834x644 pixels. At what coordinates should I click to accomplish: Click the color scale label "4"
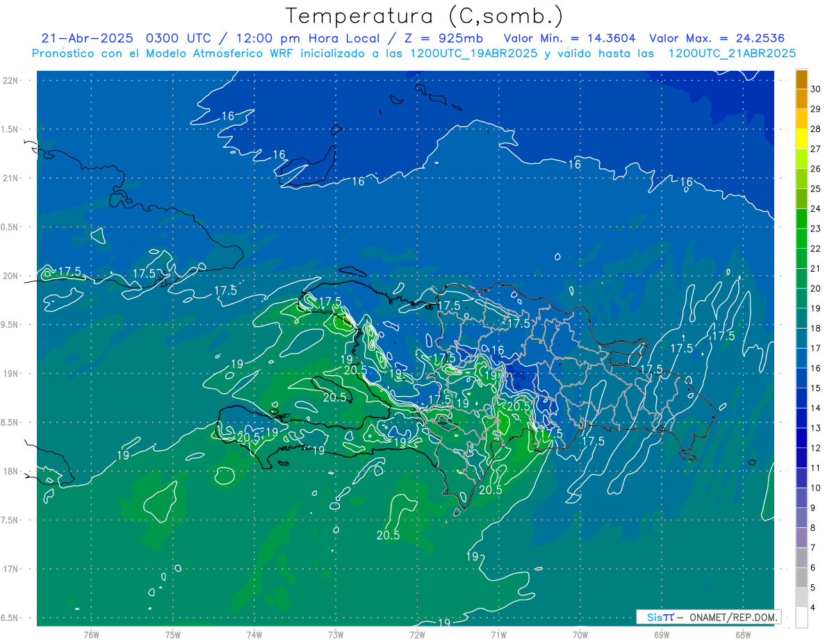tap(814, 608)
